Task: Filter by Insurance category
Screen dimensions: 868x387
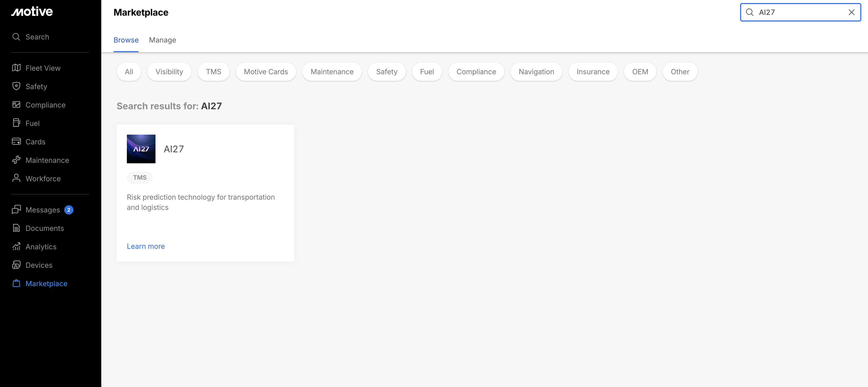Action: click(x=593, y=71)
